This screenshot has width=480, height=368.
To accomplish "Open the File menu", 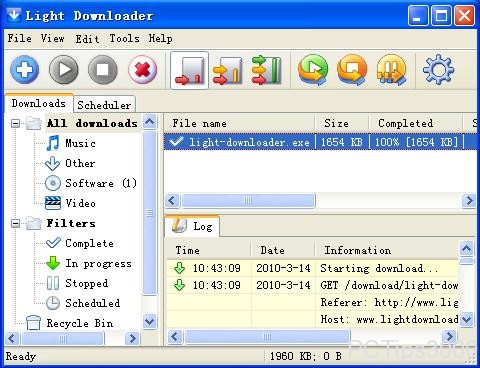I will click(19, 38).
